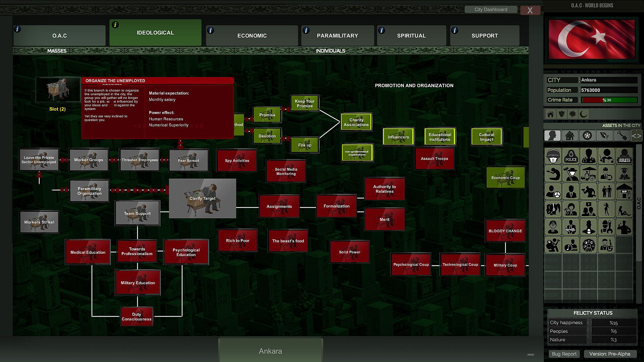Expand asset categories with arrows button
644x362 pixels.
coord(636,136)
